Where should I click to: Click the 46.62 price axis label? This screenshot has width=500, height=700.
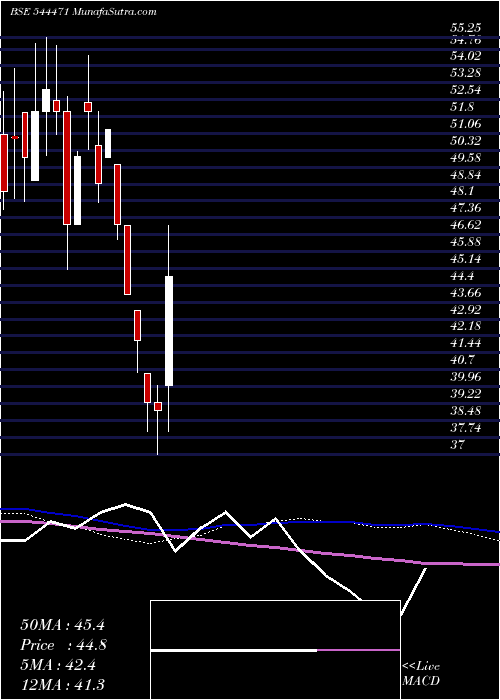pos(466,225)
